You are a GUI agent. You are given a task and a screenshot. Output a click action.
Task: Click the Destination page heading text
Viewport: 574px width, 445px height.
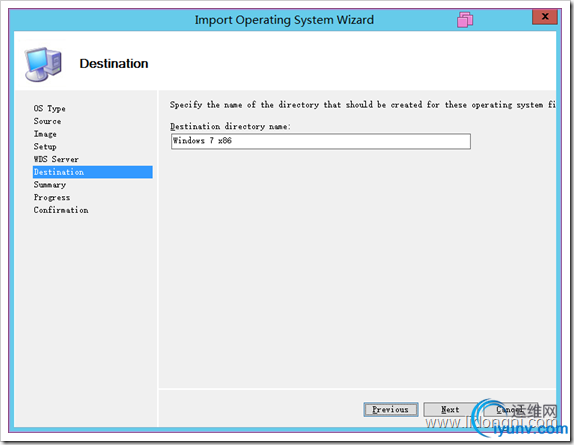click(114, 64)
